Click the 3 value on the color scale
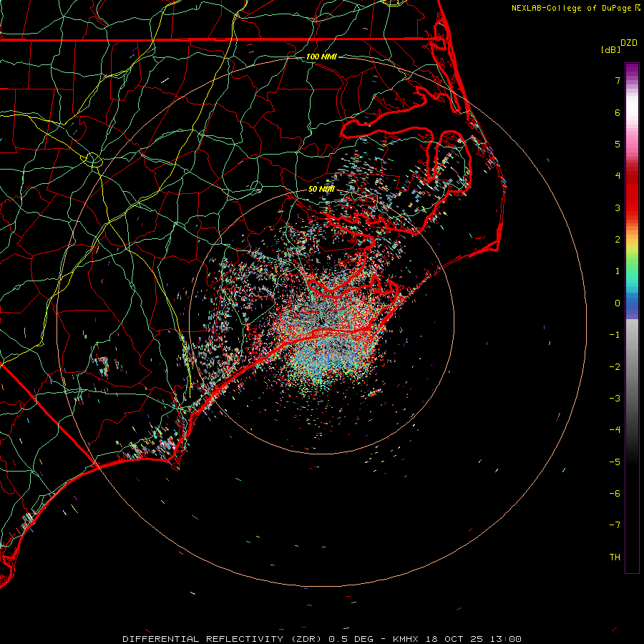The height and width of the screenshot is (644, 644). coord(618,208)
